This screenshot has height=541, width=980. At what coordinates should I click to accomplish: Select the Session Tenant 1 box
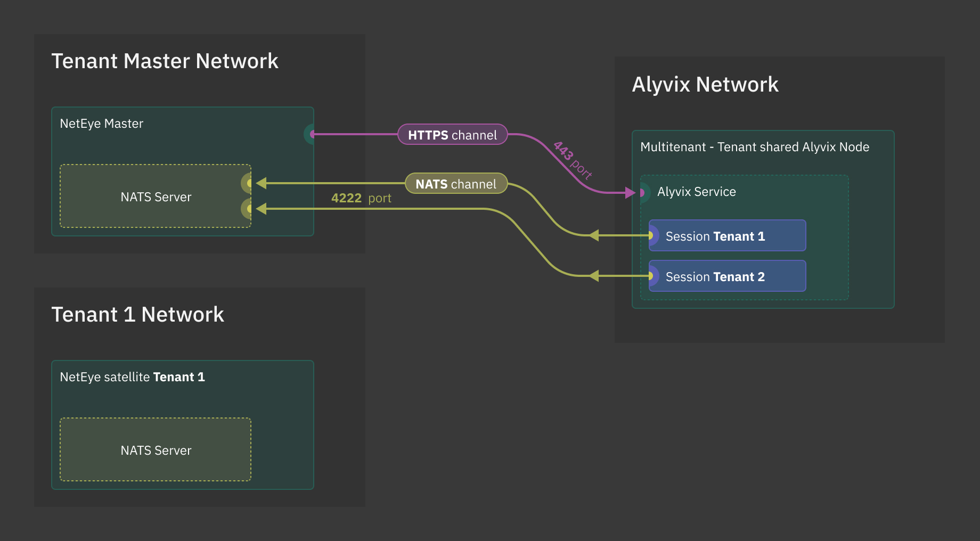728,235
